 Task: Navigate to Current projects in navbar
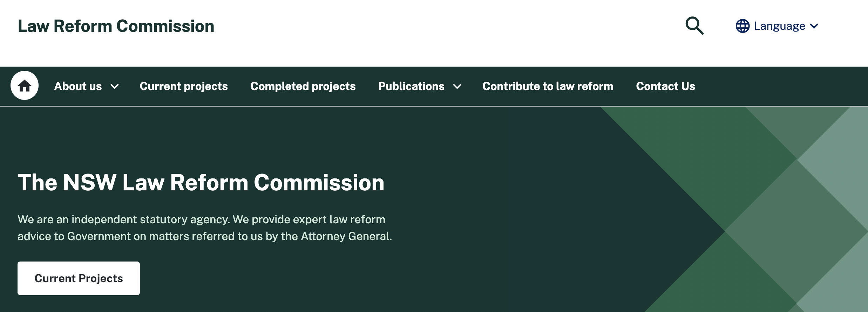click(x=184, y=86)
